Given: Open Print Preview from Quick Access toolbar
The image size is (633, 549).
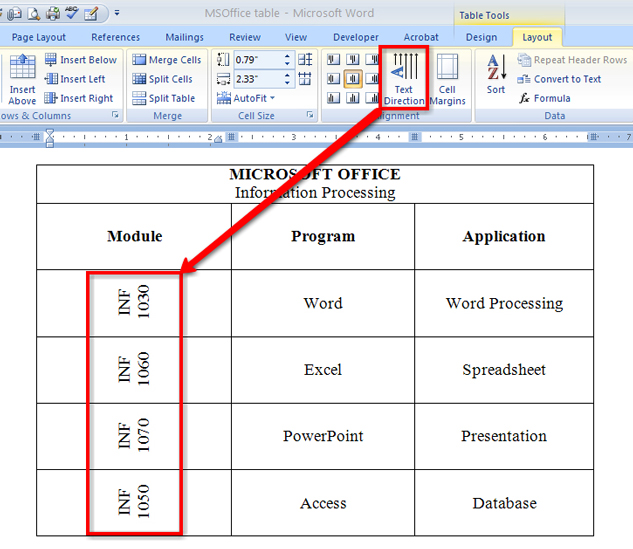Looking at the screenshot, I should tap(34, 13).
